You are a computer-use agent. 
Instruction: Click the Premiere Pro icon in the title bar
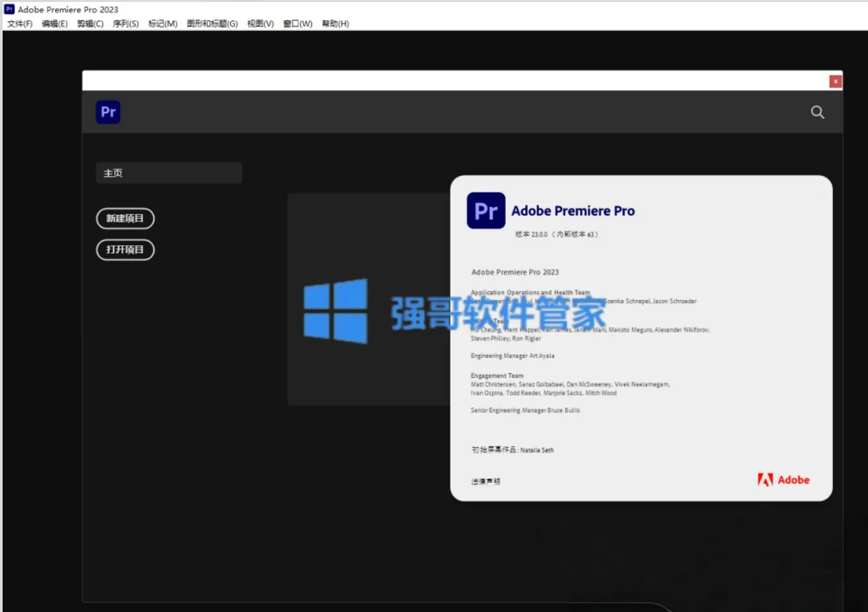click(9, 9)
